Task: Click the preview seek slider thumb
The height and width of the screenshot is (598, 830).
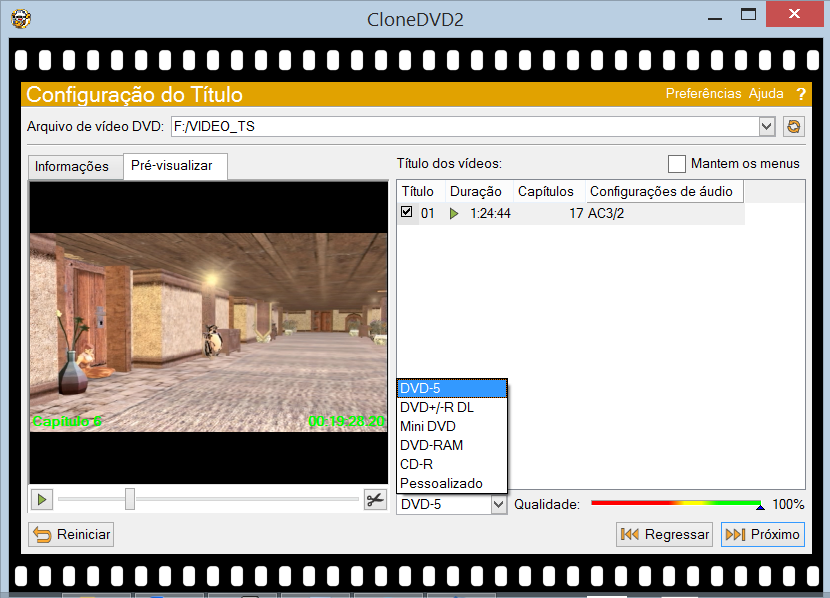Action: pos(130,499)
